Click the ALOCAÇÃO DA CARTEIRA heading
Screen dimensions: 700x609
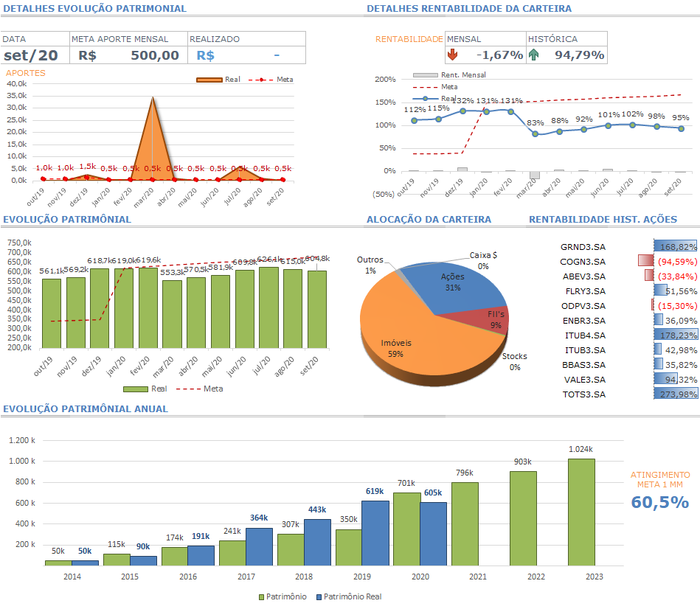point(429,220)
